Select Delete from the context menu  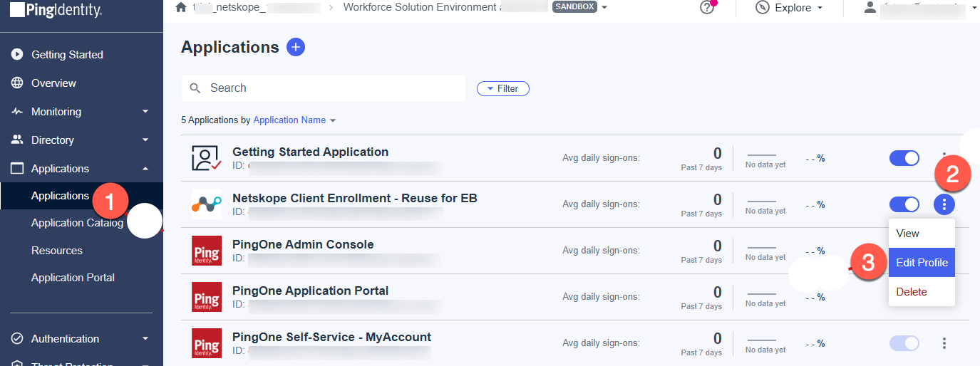coord(922,292)
